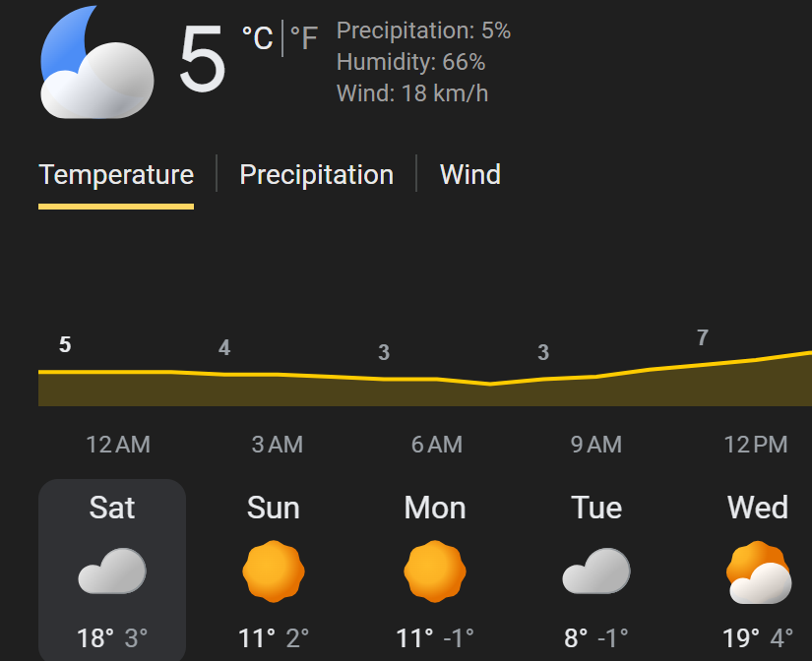
Task: Click the 12 PM time label
Action: pyautogui.click(x=756, y=445)
